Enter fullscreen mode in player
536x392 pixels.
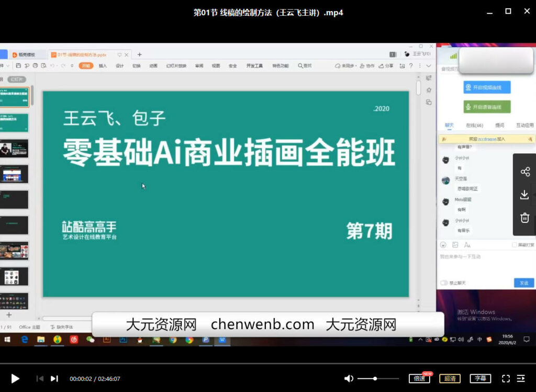506,378
